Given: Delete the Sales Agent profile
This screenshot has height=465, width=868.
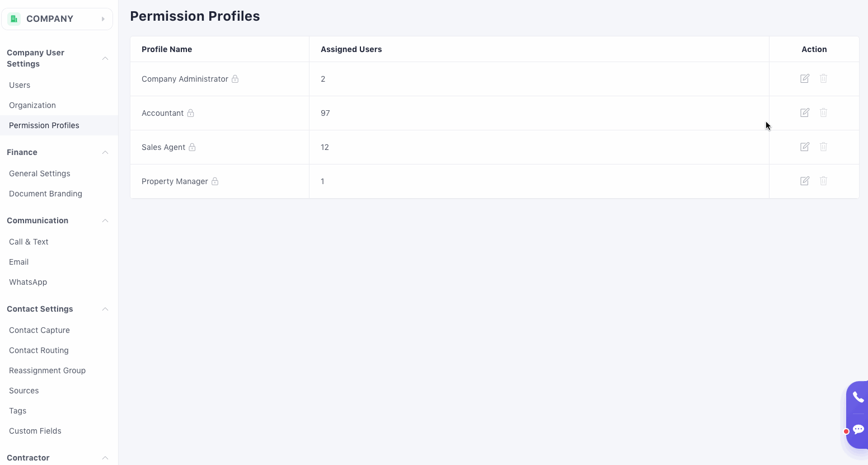Looking at the screenshot, I should pyautogui.click(x=823, y=147).
